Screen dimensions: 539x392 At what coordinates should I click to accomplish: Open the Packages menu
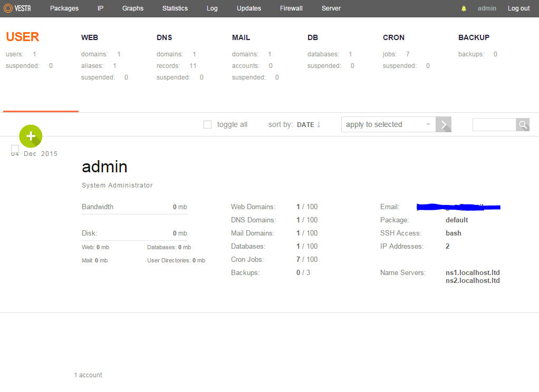tap(64, 8)
